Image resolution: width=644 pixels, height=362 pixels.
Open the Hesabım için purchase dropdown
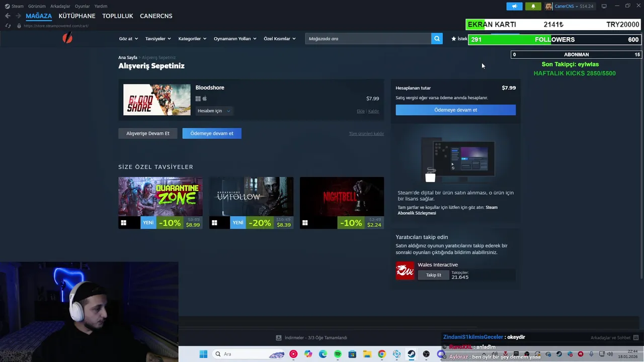[x=213, y=111]
